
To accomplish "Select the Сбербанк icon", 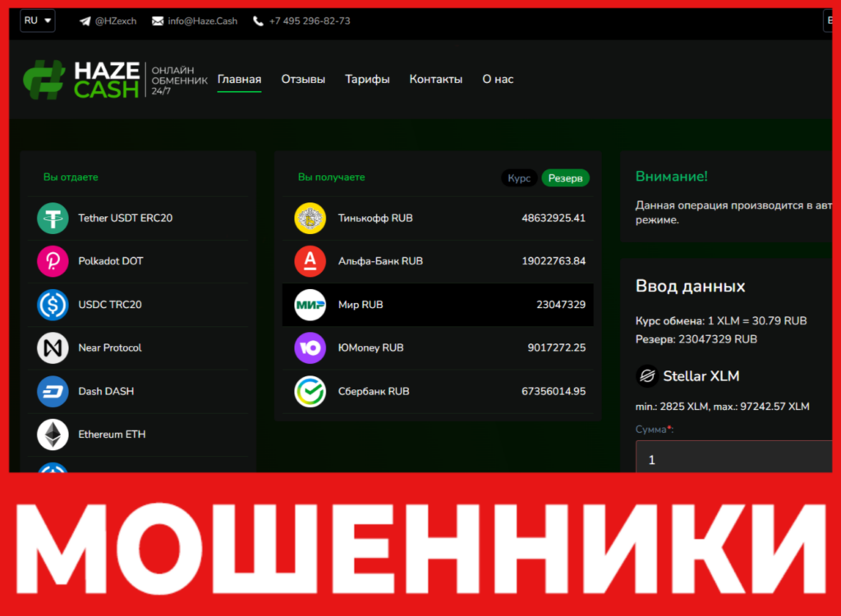I will [310, 391].
